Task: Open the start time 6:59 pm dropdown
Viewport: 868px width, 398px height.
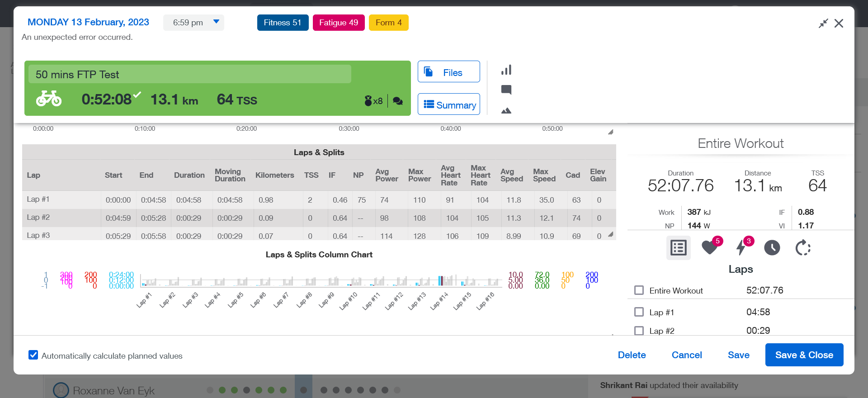Action: click(x=193, y=23)
